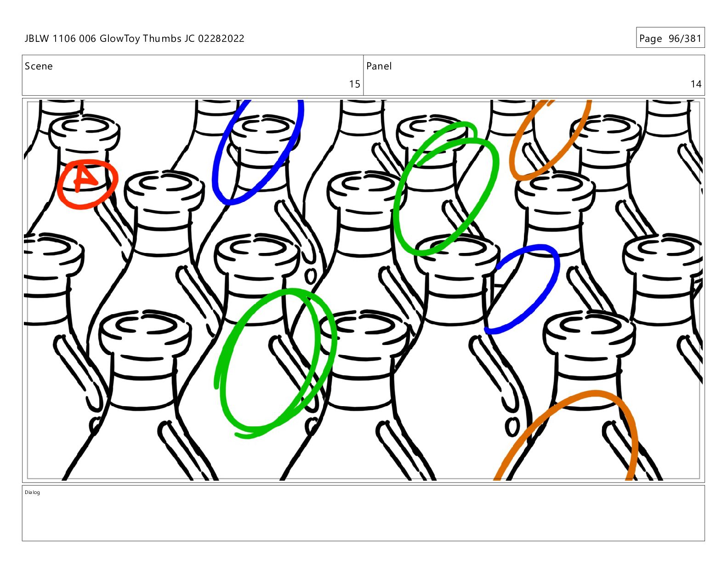The image size is (728, 563).
Task: Select scene number 15
Action: [354, 84]
